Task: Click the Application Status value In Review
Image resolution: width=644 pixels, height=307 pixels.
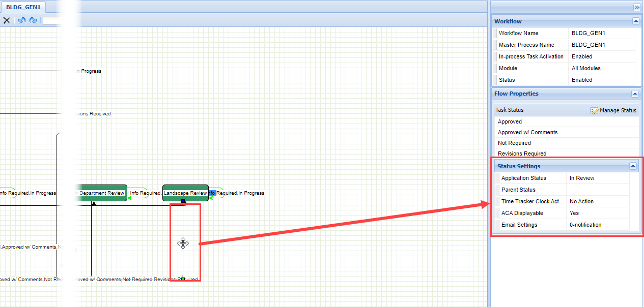Action: click(x=582, y=178)
